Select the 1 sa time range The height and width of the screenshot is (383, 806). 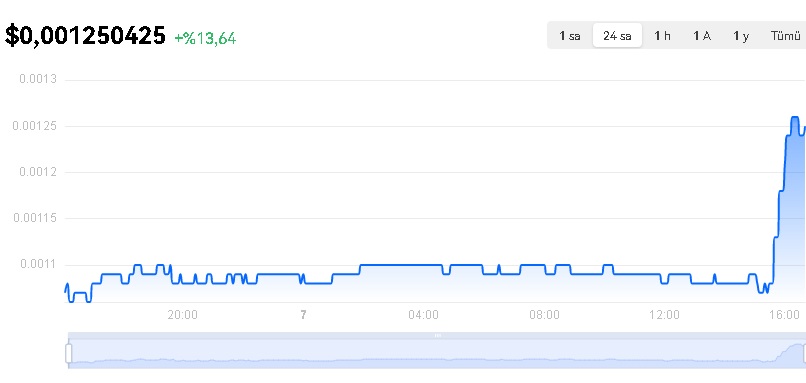click(570, 35)
